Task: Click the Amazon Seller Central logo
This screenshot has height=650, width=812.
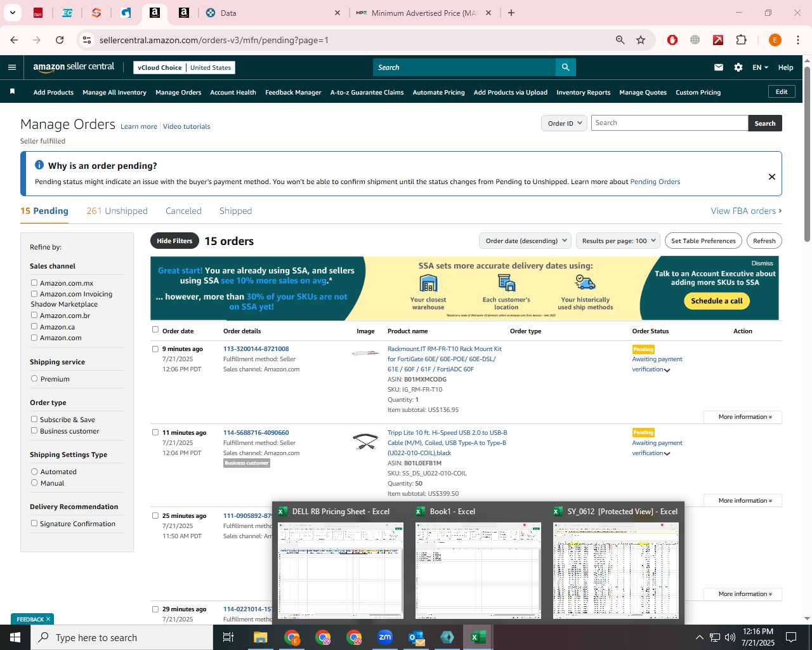Action: point(74,67)
